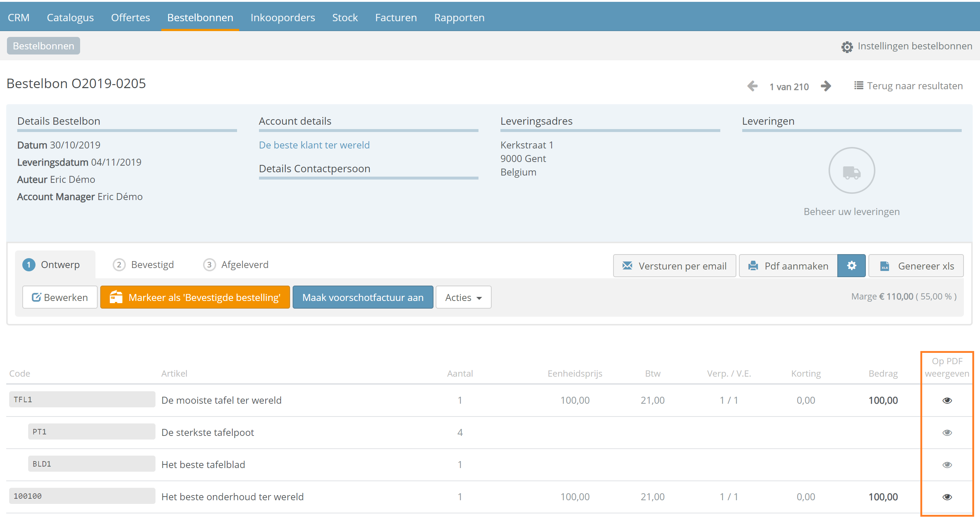The height and width of the screenshot is (524, 980).
Task: Select the Bestelbonnen navigation tab
Action: 200,18
